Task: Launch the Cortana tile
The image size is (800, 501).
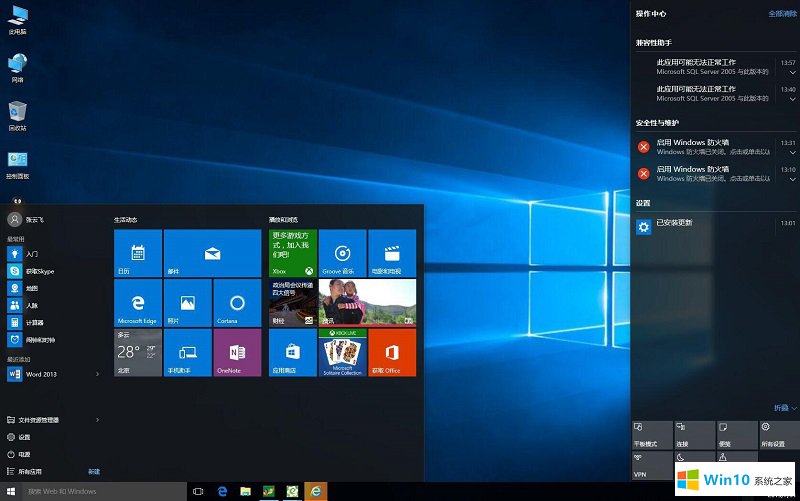Action: point(237,303)
